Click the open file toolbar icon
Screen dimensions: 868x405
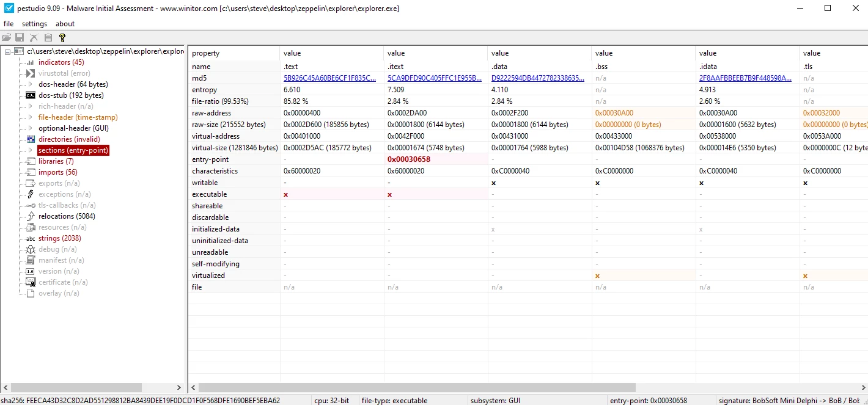[x=6, y=38]
